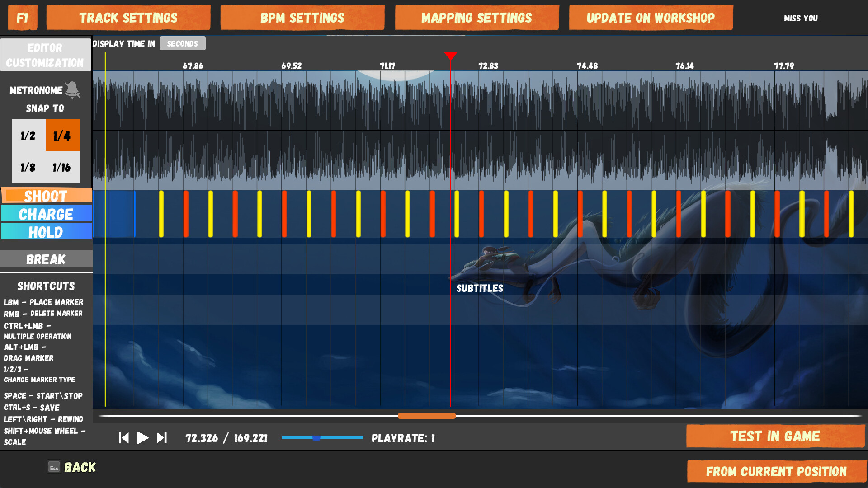Click the play button

click(142, 438)
